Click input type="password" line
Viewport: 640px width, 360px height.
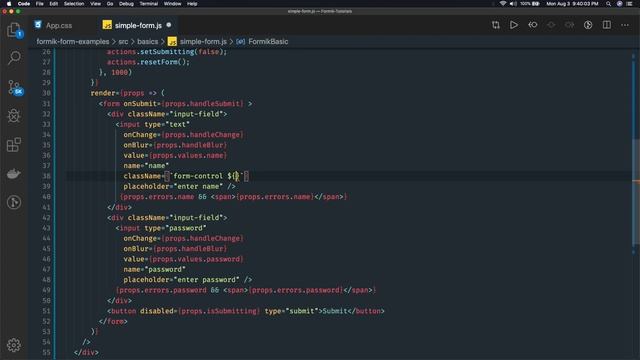pos(161,228)
